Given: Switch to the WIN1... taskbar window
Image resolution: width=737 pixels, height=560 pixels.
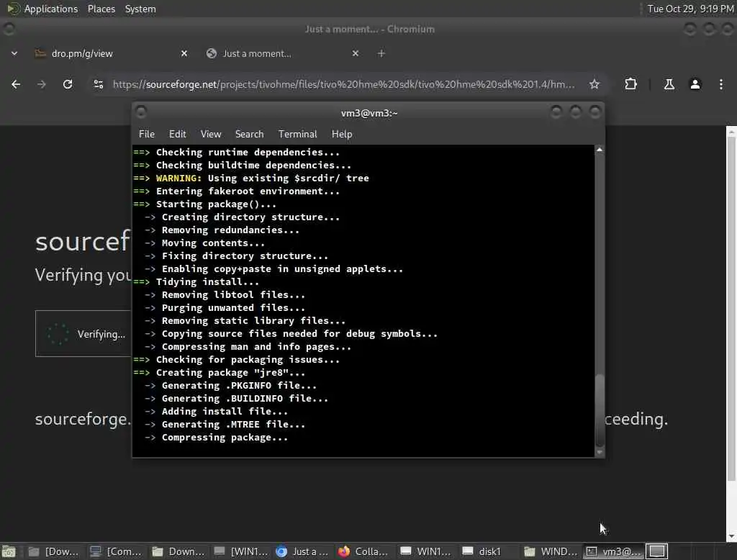Looking at the screenshot, I should point(426,551).
